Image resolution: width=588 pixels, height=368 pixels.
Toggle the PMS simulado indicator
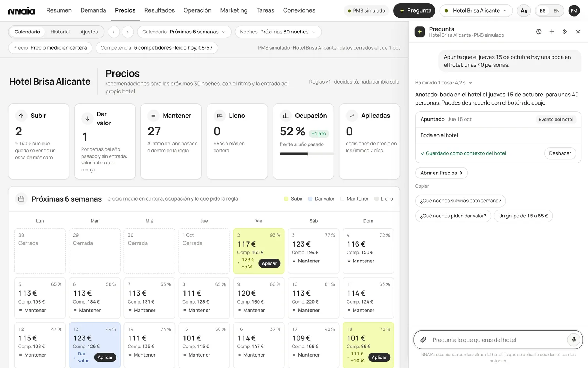[367, 11]
